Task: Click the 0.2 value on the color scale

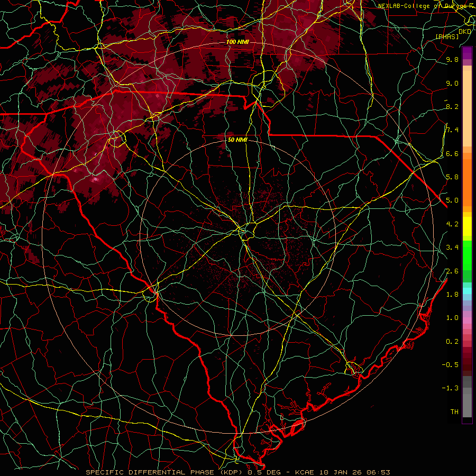Action: click(452, 342)
